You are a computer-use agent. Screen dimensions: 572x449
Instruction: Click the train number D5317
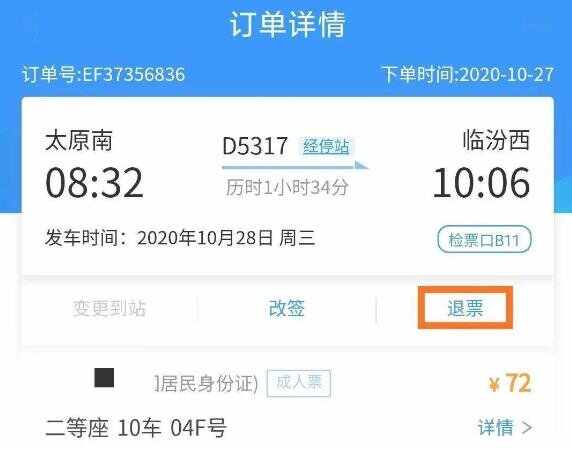tap(255, 146)
